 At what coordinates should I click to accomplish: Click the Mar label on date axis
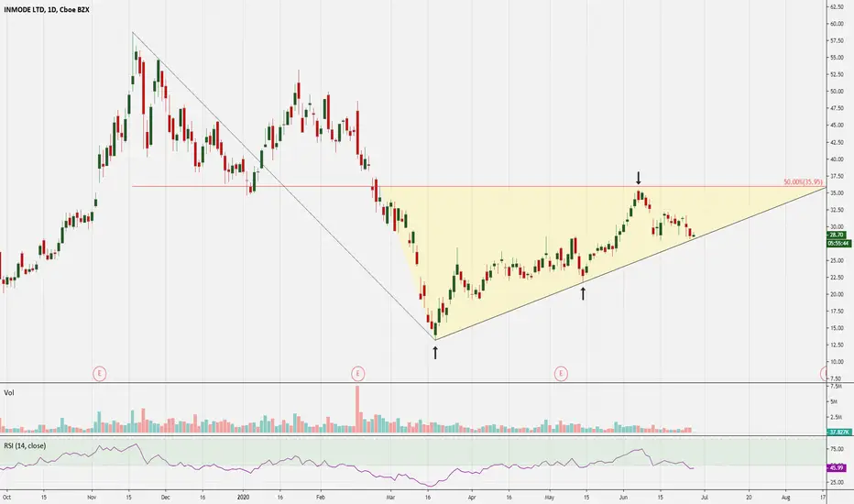coord(390,498)
